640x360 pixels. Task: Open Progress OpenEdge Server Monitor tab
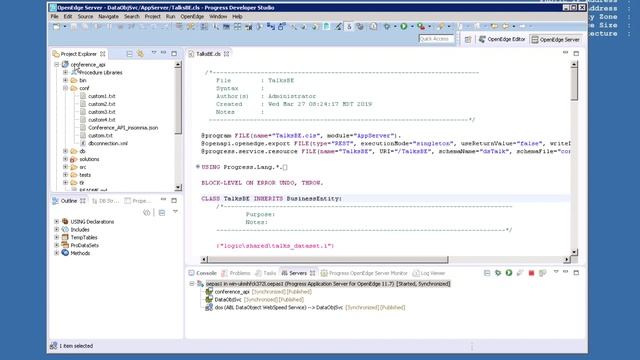(x=364, y=273)
